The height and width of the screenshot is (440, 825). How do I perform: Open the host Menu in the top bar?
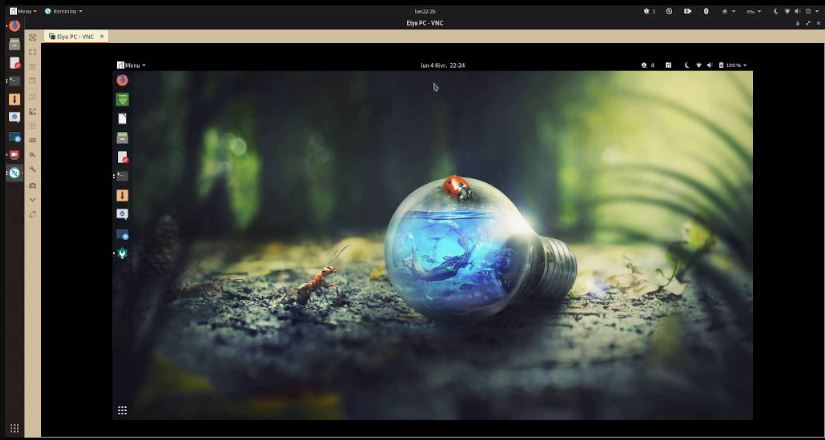23,11
